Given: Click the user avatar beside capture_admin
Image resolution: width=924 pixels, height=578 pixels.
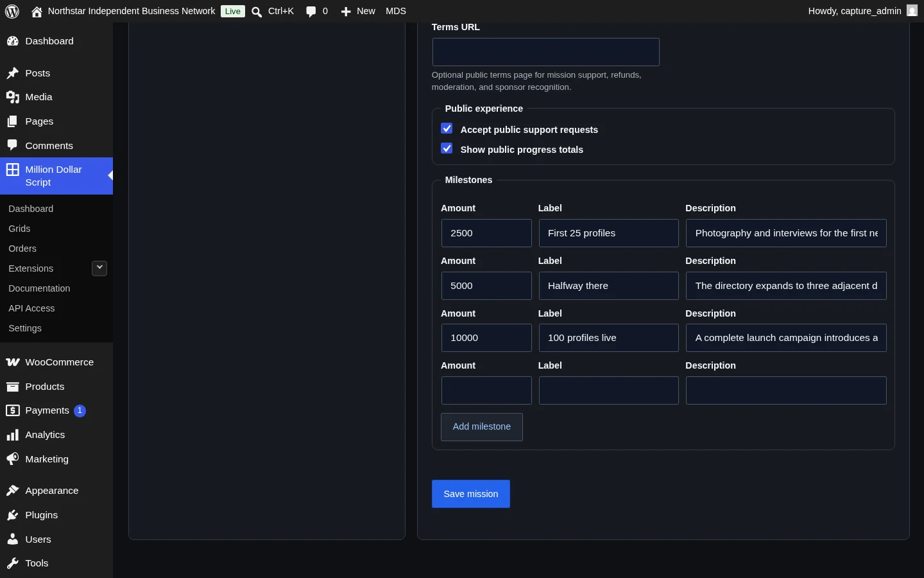Looking at the screenshot, I should coord(912,11).
